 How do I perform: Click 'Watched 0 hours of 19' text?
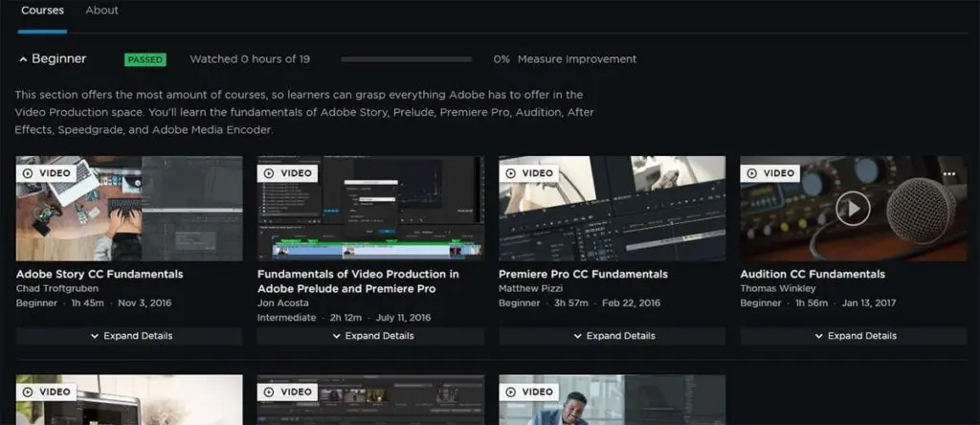pyautogui.click(x=250, y=59)
